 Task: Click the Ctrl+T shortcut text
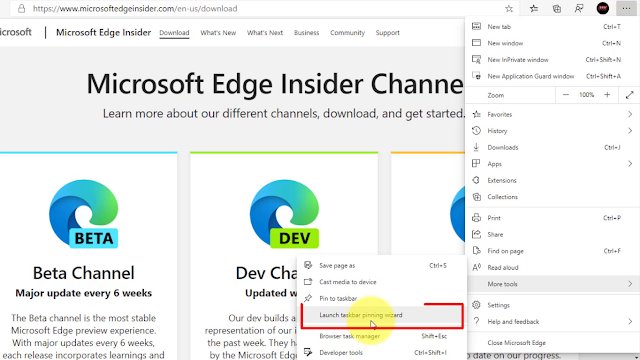(x=612, y=27)
